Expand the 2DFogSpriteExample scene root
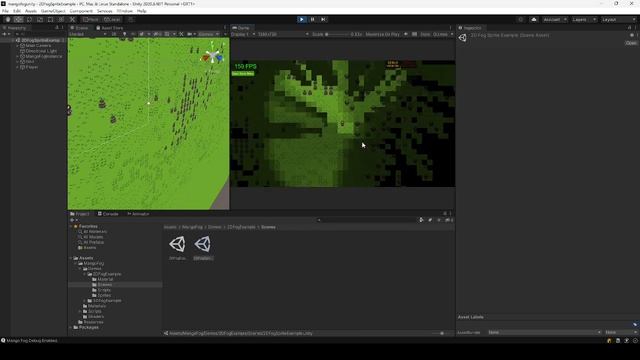The width and height of the screenshot is (640, 360). pyautogui.click(x=13, y=40)
